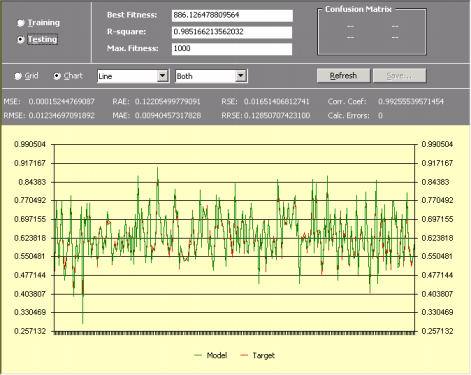The height and width of the screenshot is (375, 471).
Task: Click the disabled Save button
Action: (x=399, y=76)
